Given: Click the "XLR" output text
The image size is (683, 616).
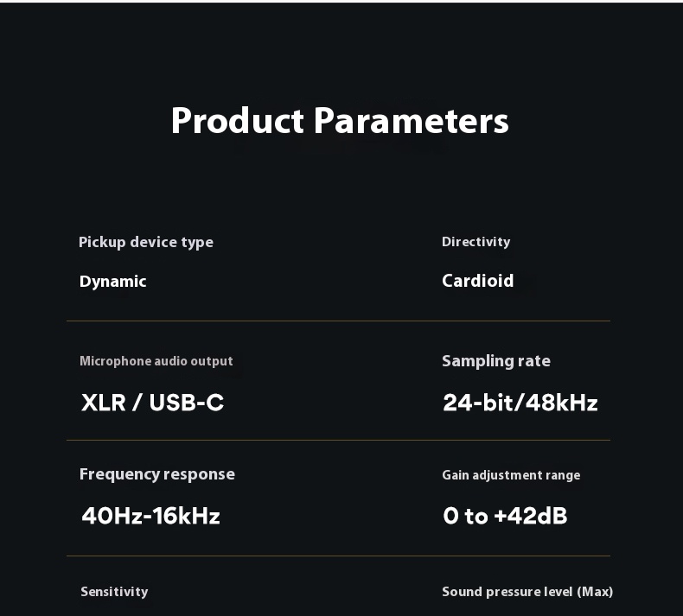Looking at the screenshot, I should coord(102,403).
